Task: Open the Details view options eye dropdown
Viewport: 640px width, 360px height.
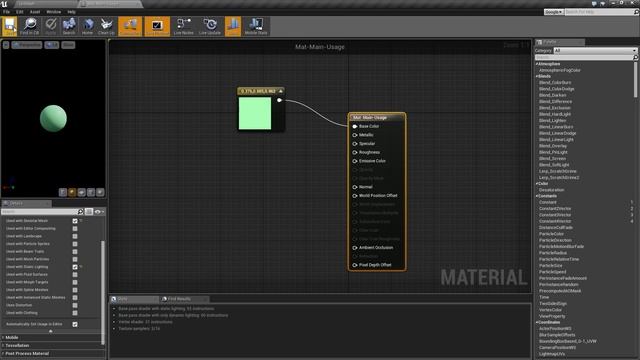Action: (x=99, y=211)
